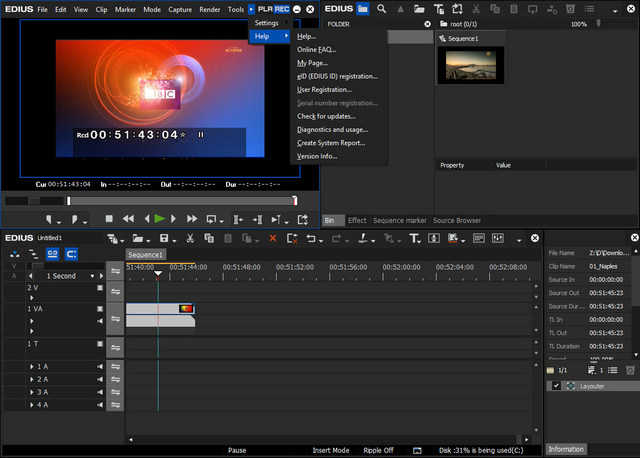The width and height of the screenshot is (640, 458).
Task: Open the Source Browser tab
Action: [456, 220]
